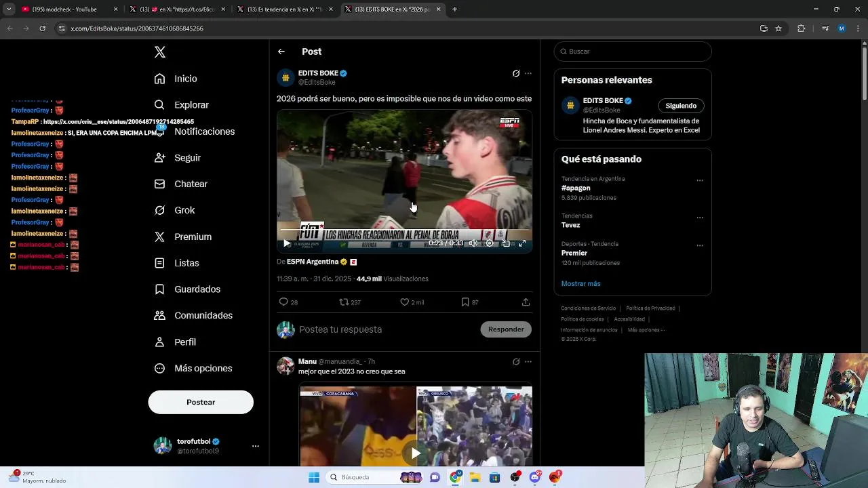Click the X logo in sidebar
The height and width of the screenshot is (488, 868).
click(x=160, y=52)
